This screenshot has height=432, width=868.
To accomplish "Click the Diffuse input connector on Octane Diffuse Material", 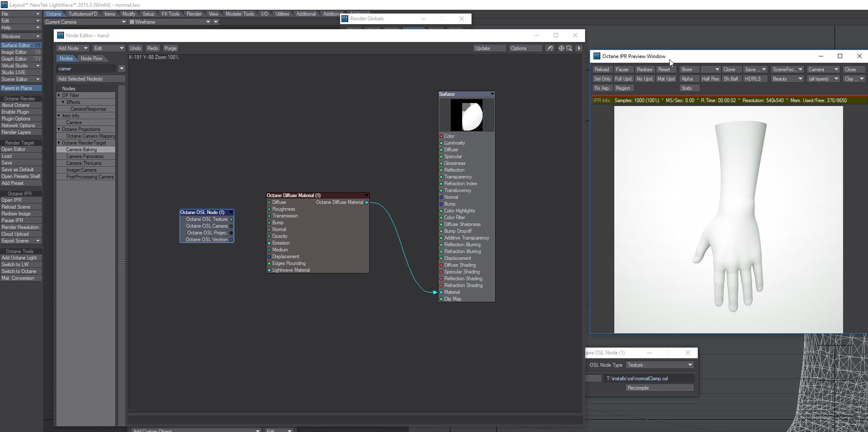I will point(269,203).
